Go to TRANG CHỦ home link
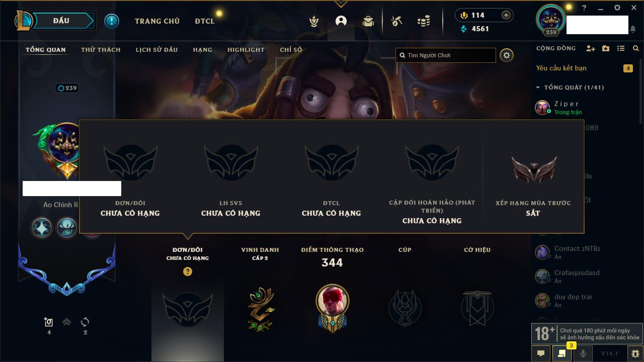This screenshot has height=362, width=644. coord(157,21)
